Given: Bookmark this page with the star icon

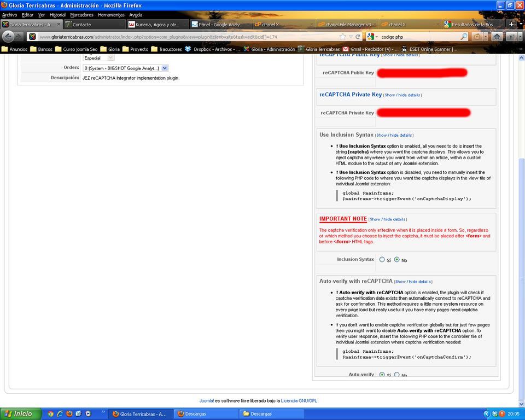Looking at the screenshot, I should 342,37.
